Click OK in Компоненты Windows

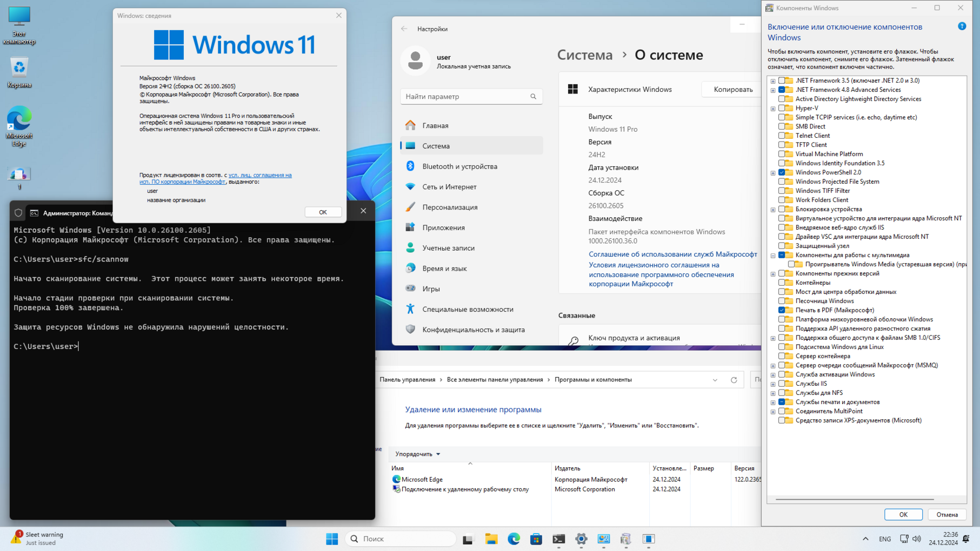click(903, 514)
